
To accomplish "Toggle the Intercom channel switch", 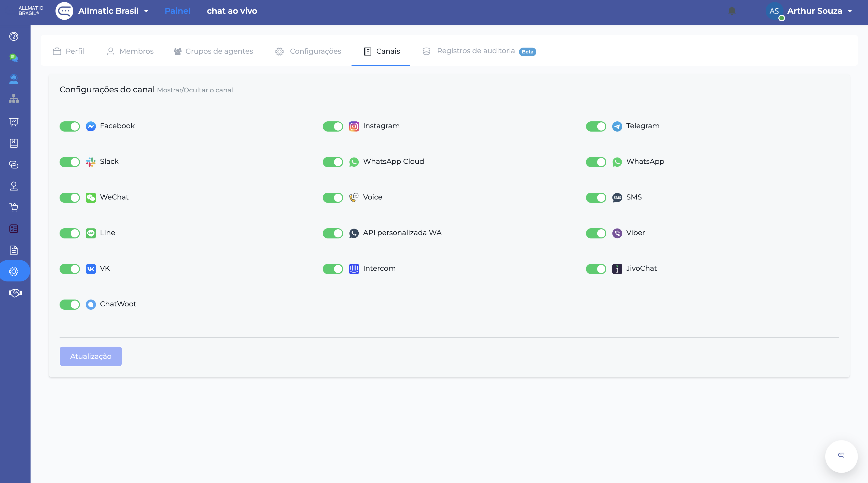I will coord(333,269).
